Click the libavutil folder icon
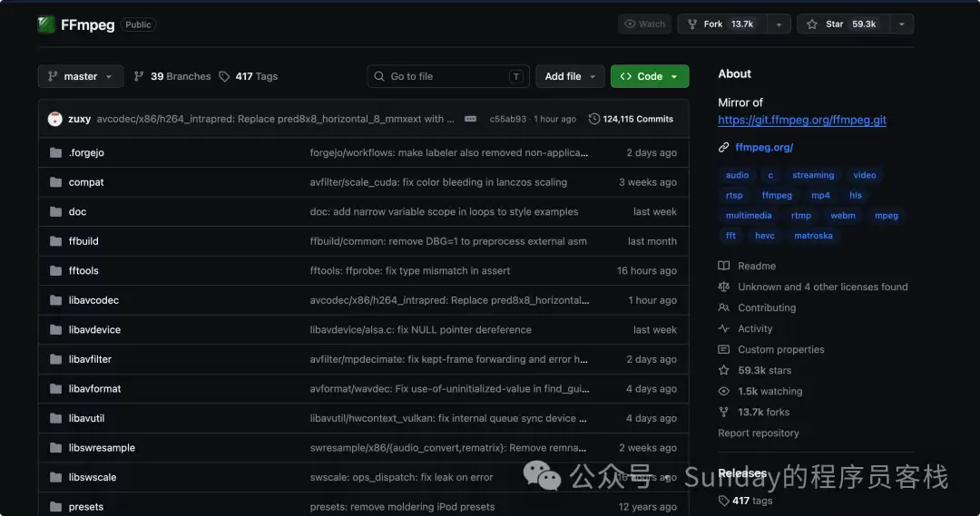This screenshot has width=980, height=516. coord(55,419)
